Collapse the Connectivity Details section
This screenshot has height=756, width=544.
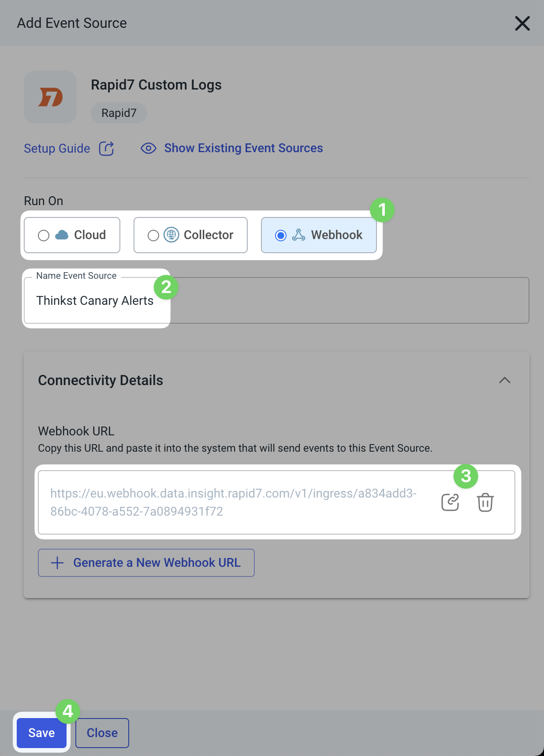tap(505, 380)
